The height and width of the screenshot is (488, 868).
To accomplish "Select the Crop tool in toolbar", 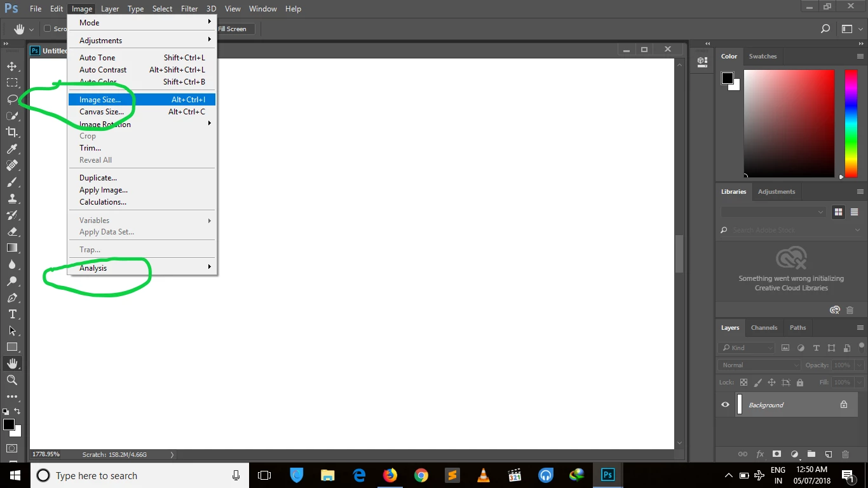I will point(12,132).
